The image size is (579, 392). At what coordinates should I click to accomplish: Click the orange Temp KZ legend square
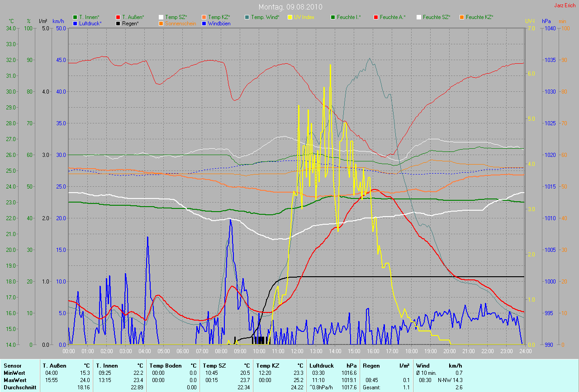coord(204,17)
